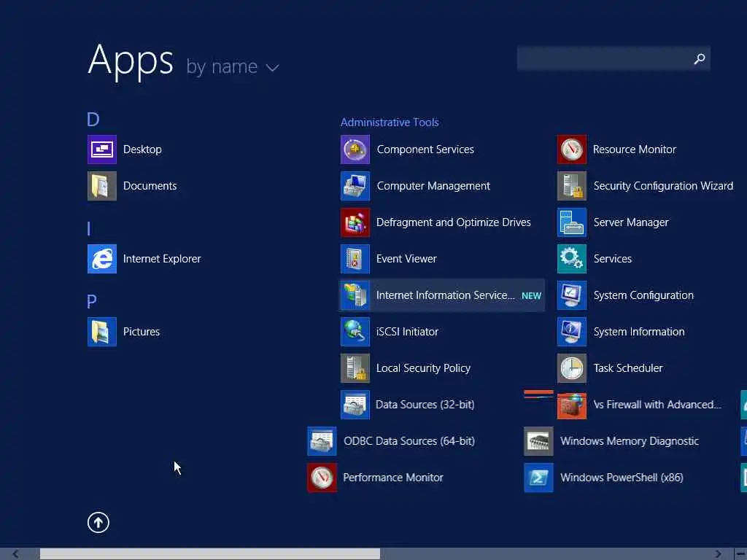Click the 'Internet Explorer' label
The image size is (747, 560).
pos(162,259)
